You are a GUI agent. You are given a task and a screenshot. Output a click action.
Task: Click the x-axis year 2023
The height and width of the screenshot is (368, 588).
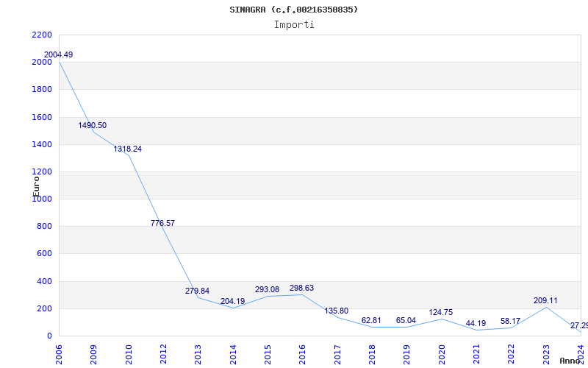coord(546,354)
